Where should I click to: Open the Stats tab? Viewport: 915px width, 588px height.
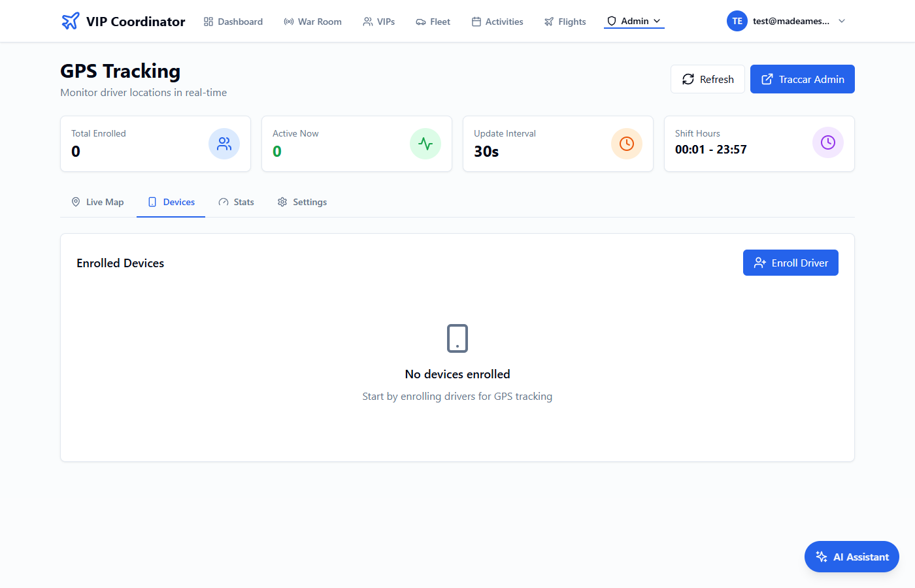pos(237,202)
